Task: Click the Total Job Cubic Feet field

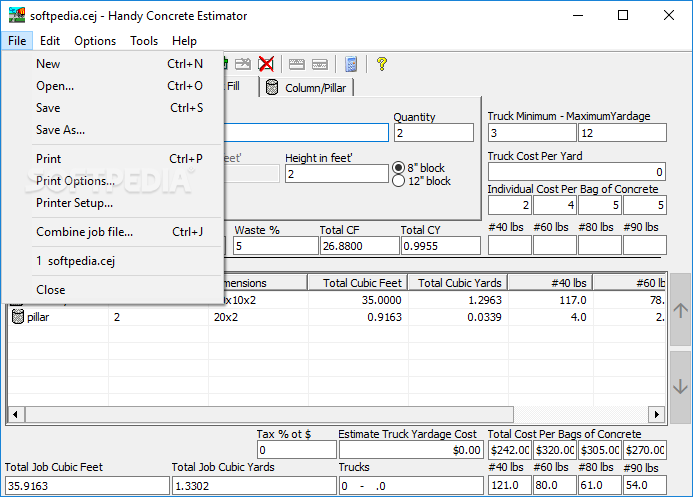Action: tap(87, 486)
